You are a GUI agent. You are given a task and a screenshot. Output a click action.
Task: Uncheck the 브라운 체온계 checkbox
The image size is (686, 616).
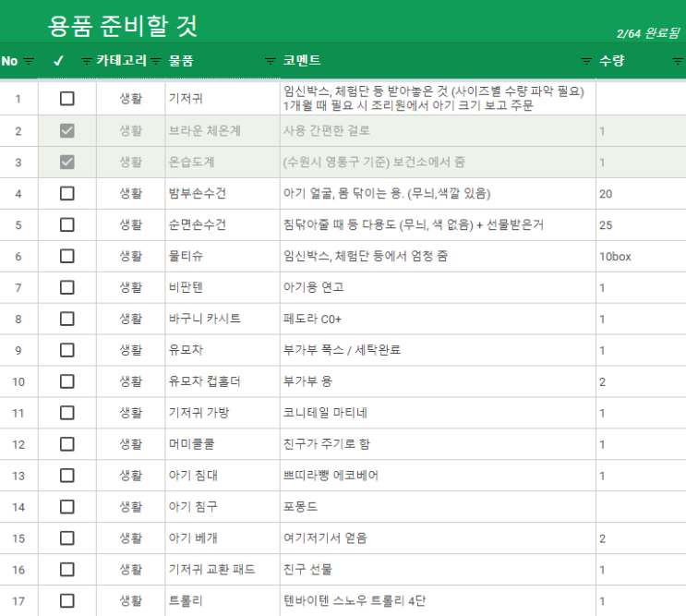coord(66,131)
